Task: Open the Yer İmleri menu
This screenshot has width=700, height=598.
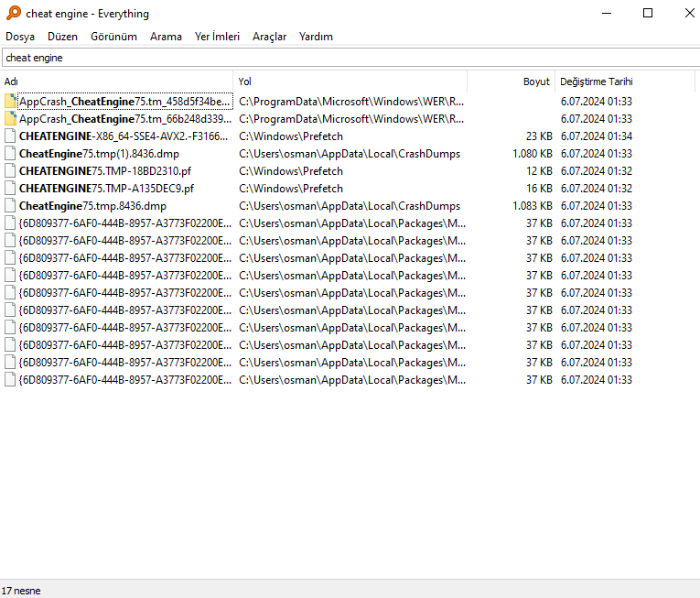Action: tap(217, 37)
